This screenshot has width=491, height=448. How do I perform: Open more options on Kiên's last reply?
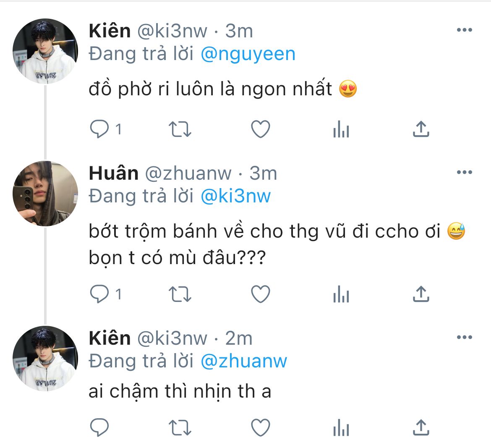tap(464, 337)
